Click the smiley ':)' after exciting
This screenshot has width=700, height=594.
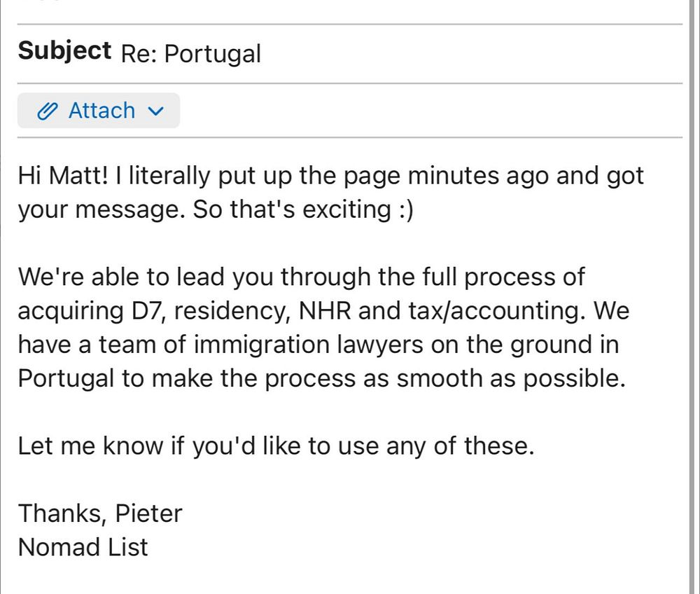(x=404, y=209)
